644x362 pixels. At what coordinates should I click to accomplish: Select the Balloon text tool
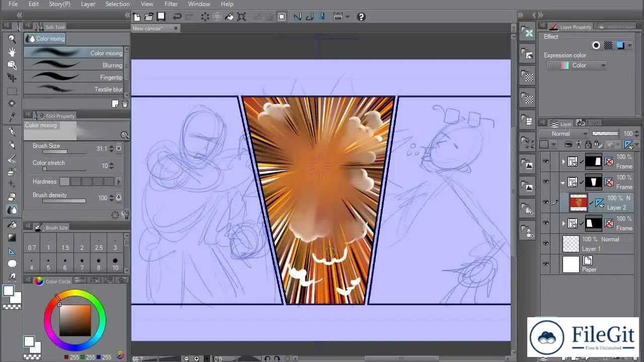click(12, 264)
